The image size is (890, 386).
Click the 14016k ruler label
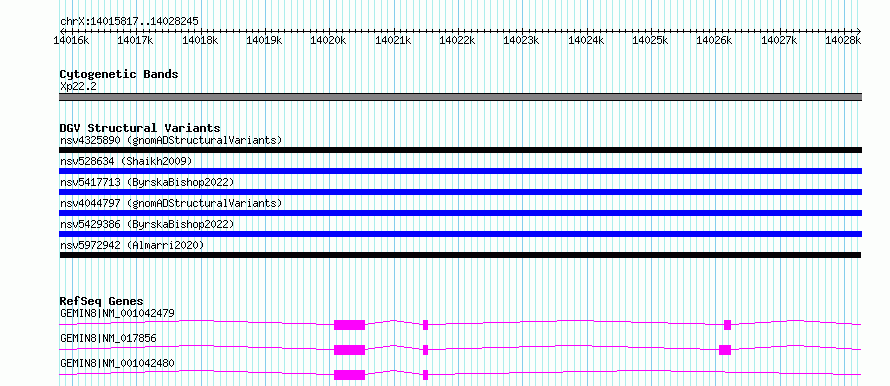tap(71, 40)
